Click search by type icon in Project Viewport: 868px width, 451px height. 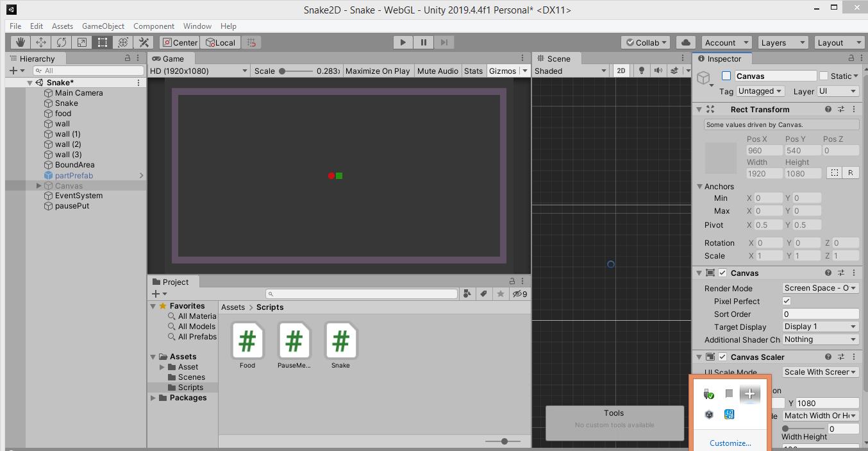click(467, 294)
